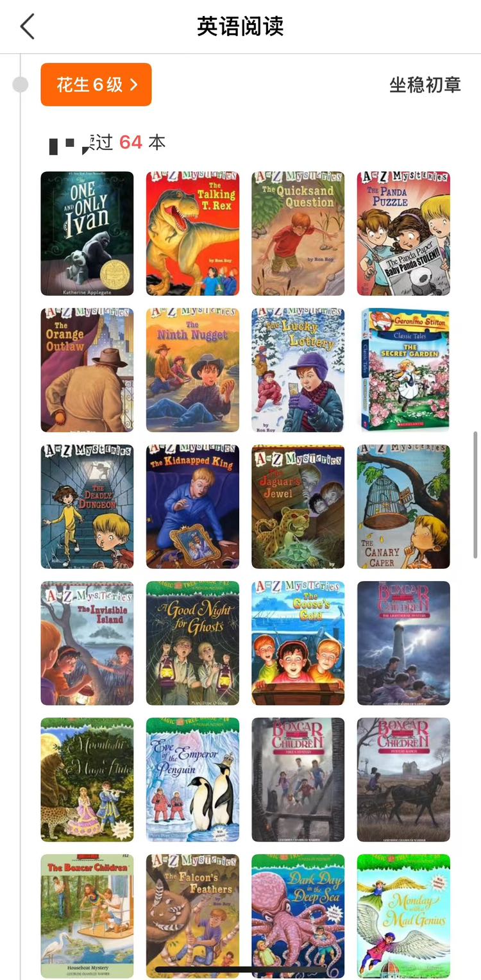
Task: Open The Lucky Lottery cover
Action: [x=298, y=370]
